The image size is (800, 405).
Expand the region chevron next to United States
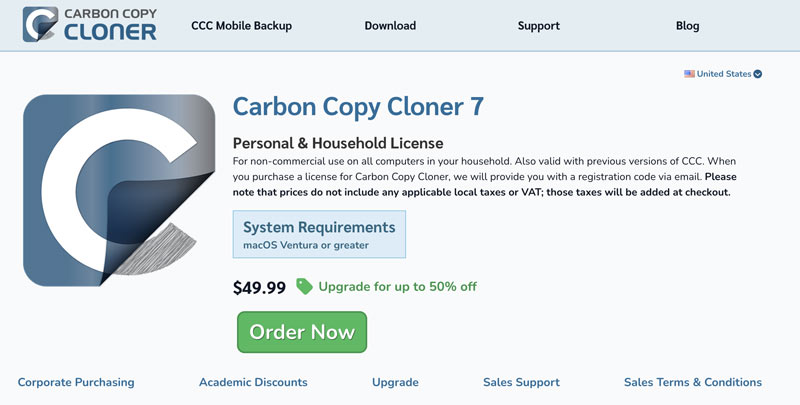pyautogui.click(x=758, y=74)
